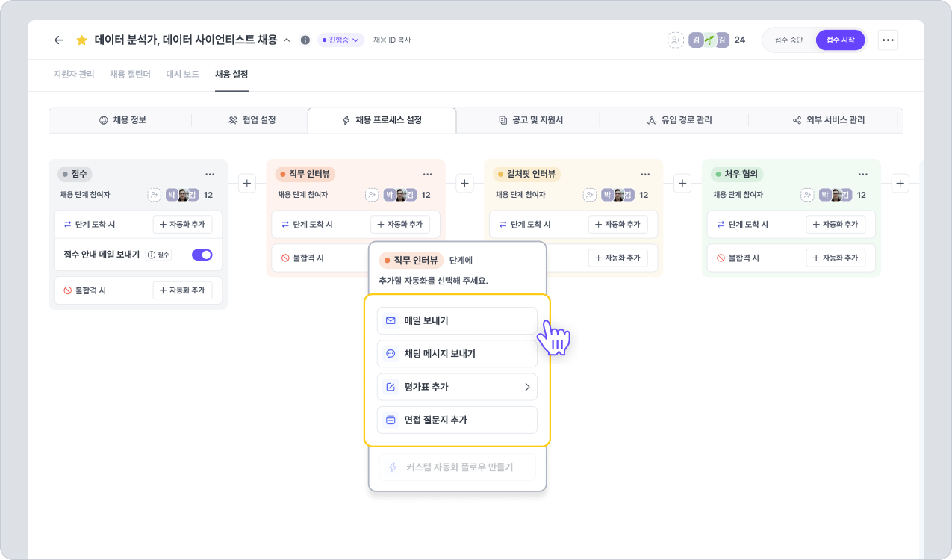Toggle 접수 안내 메일 보내기 switch
Image resolution: width=952 pixels, height=560 pixels.
(202, 255)
